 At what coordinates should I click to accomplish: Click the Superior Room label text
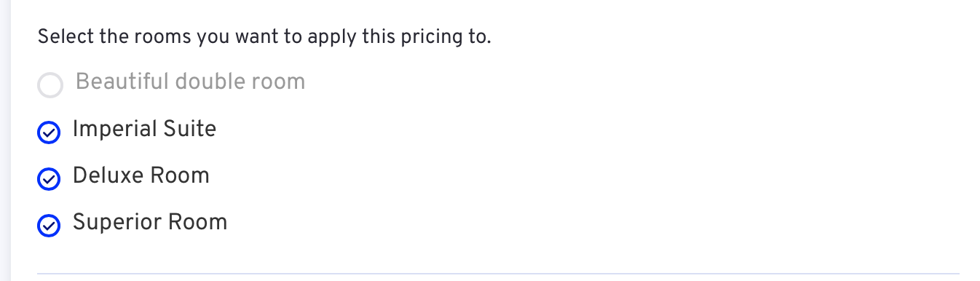(x=150, y=223)
